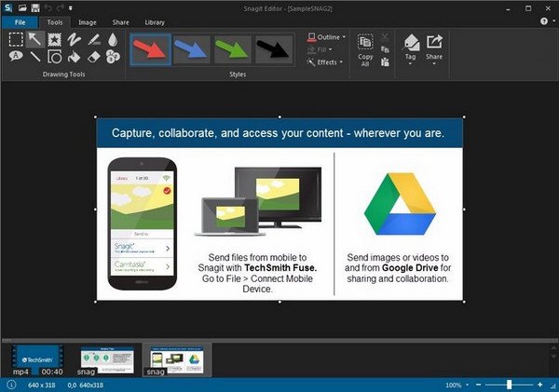Click the 640 x 318 dimensions text
This screenshot has height=392, width=559.
tap(42, 385)
